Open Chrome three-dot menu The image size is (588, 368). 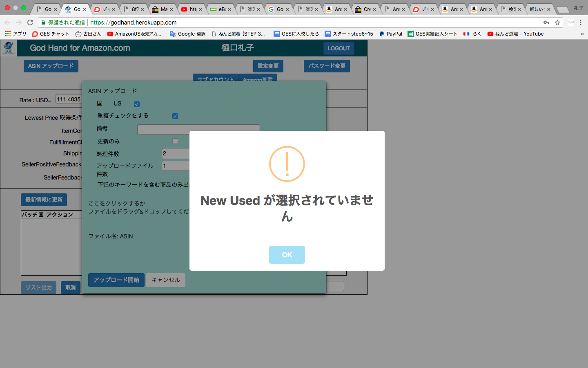581,22
